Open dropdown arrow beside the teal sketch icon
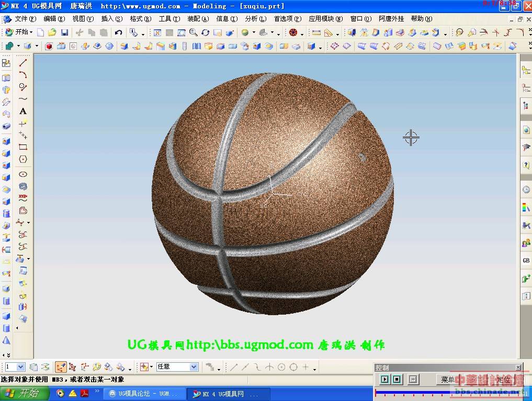 point(18,46)
